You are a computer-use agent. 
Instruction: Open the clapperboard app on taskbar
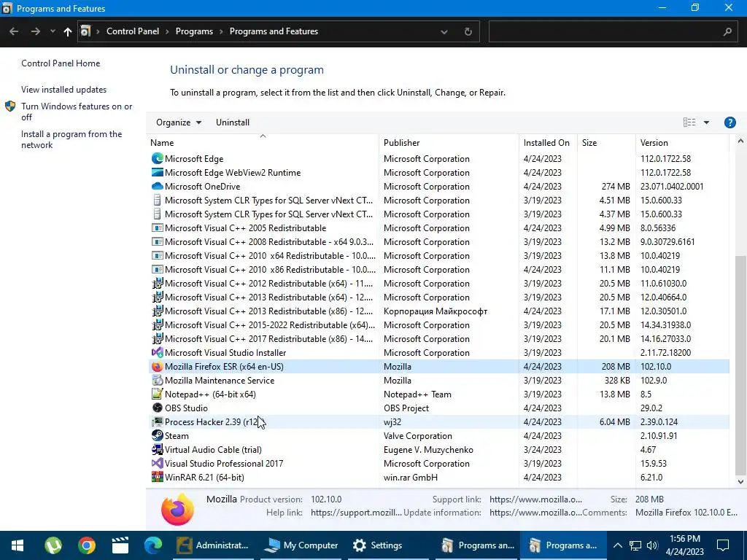click(120, 545)
